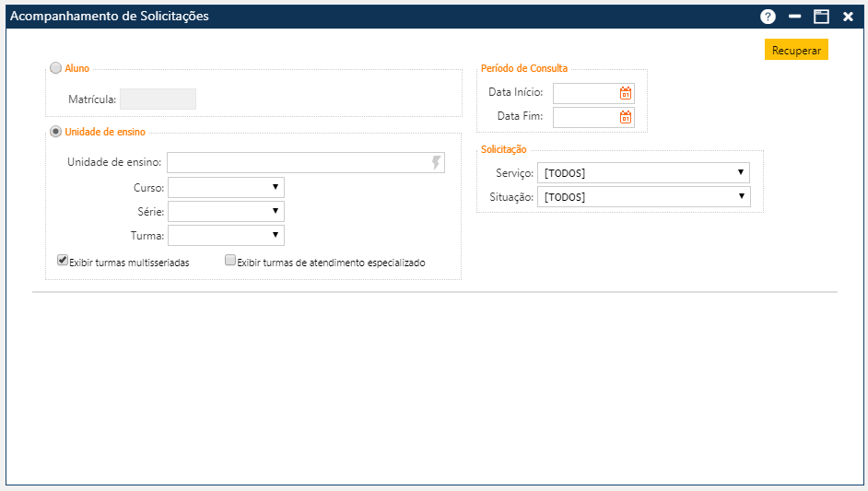Enable Exibir turmas de atendimento especializado
This screenshot has width=868, height=491.
tap(230, 261)
